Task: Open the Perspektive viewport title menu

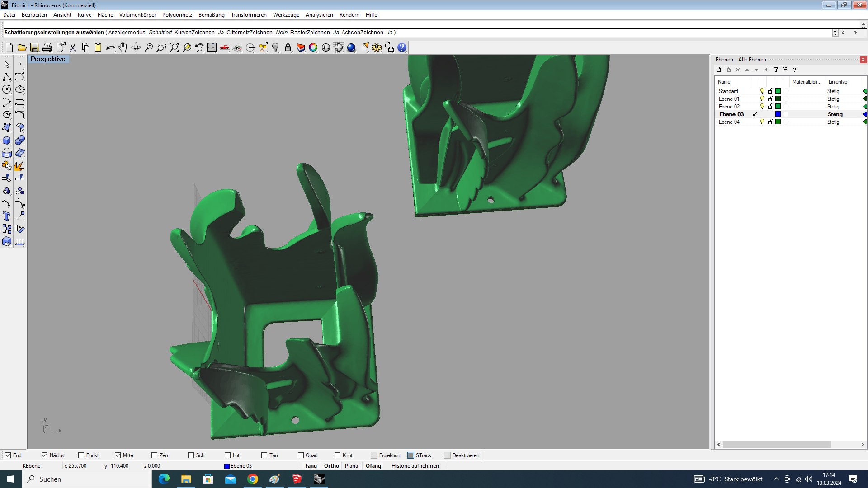Action: click(x=48, y=59)
